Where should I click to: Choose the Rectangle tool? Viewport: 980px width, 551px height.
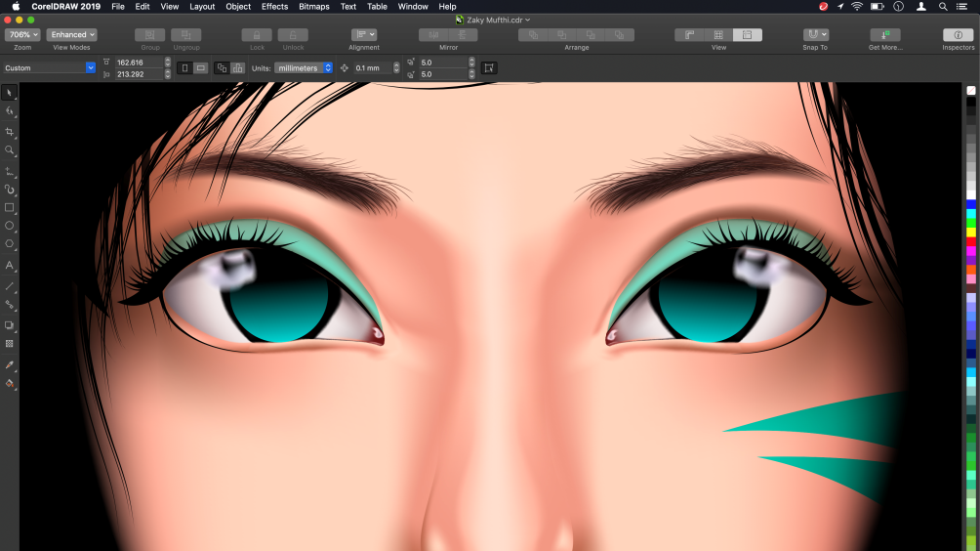(10, 207)
